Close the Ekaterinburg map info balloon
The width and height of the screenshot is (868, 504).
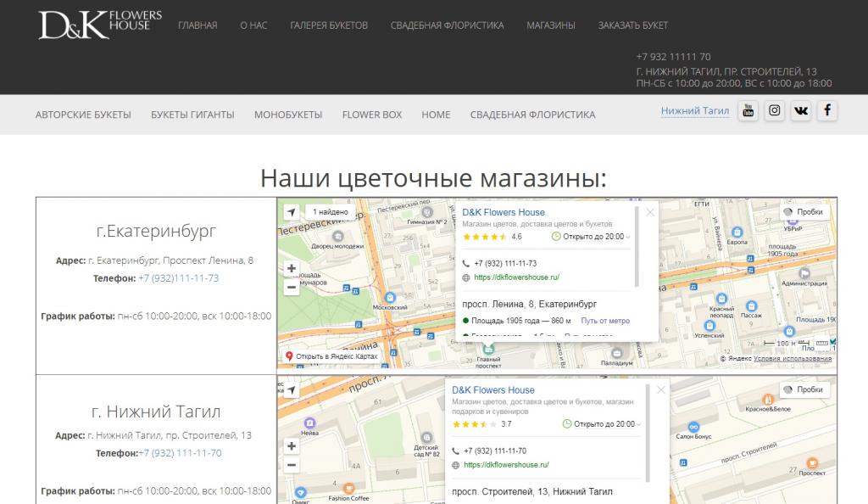point(650,212)
